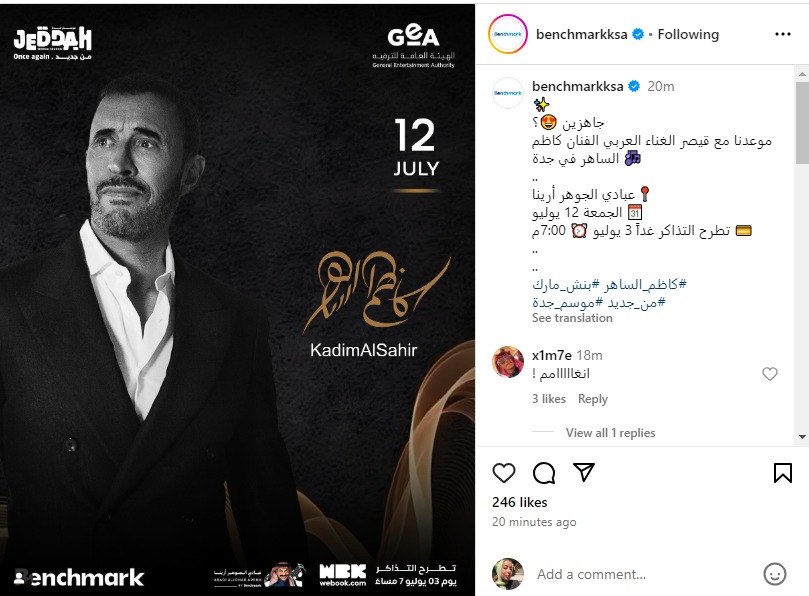This screenshot has height=596, width=809.
Task: Show the 3 likes on x1m7e's comment
Action: pyautogui.click(x=548, y=399)
